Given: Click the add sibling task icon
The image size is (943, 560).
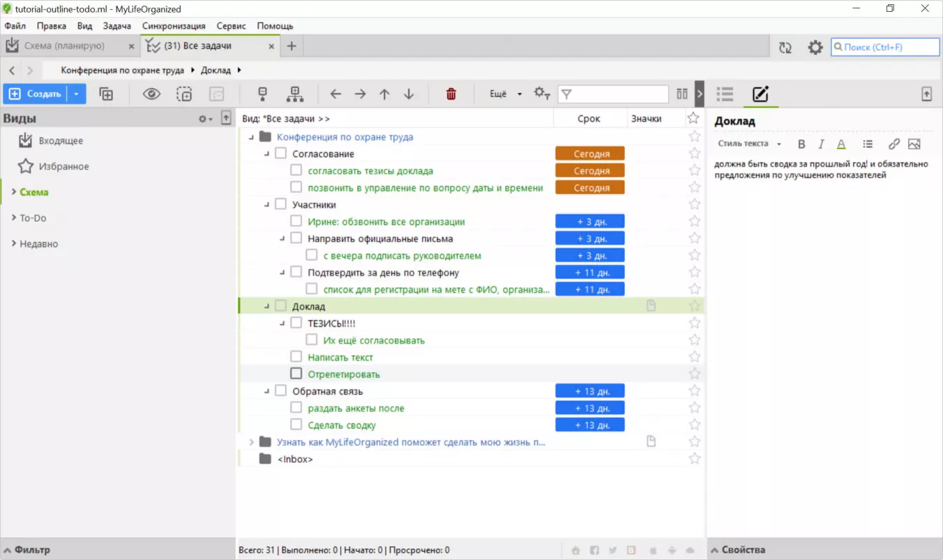Looking at the screenshot, I should pyautogui.click(x=295, y=94).
